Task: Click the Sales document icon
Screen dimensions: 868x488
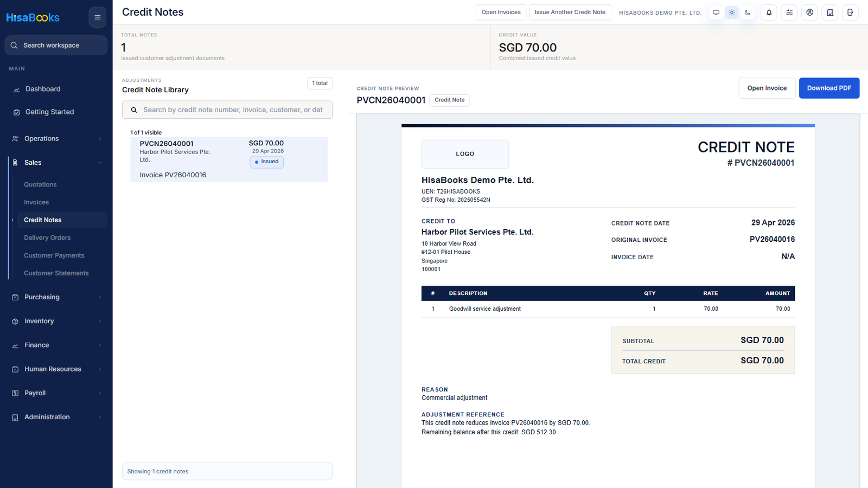Action: (15, 163)
